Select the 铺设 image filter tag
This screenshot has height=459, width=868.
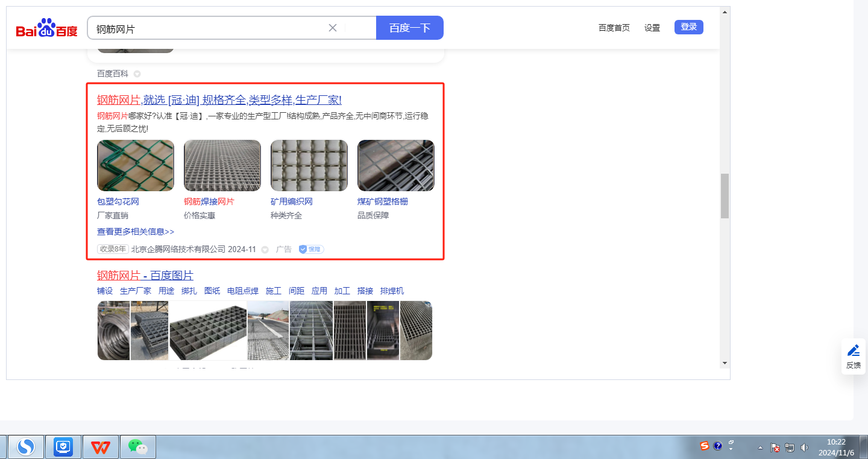105,291
